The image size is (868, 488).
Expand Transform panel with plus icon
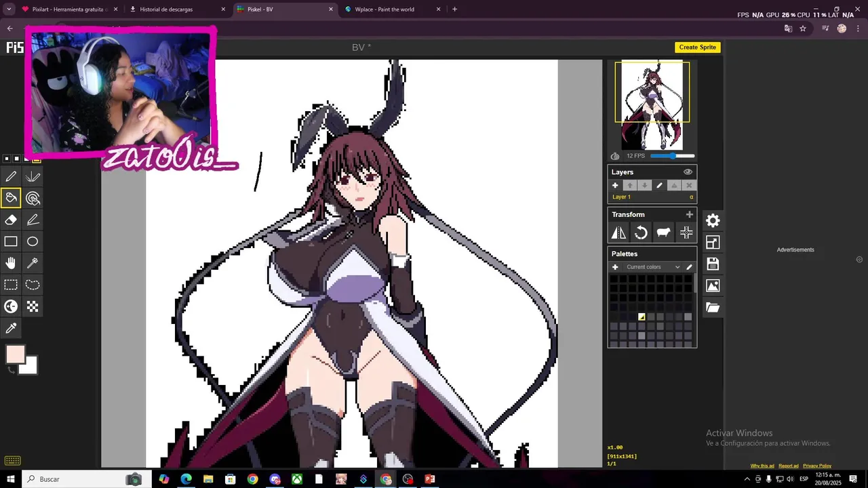pyautogui.click(x=690, y=214)
